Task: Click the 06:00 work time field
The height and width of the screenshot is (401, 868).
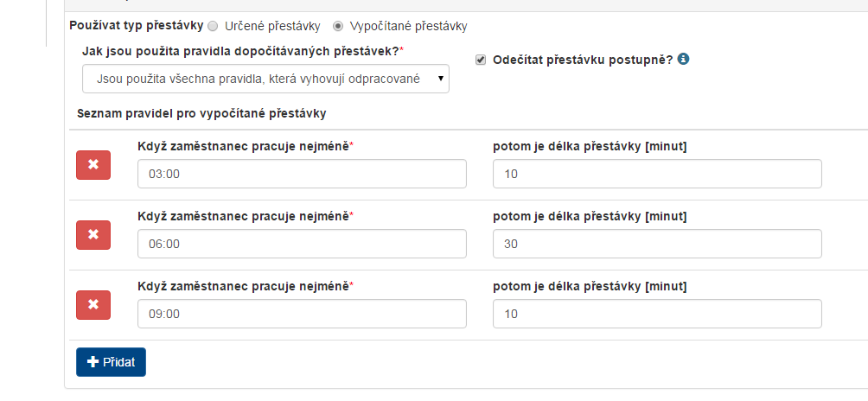Action: tap(302, 244)
